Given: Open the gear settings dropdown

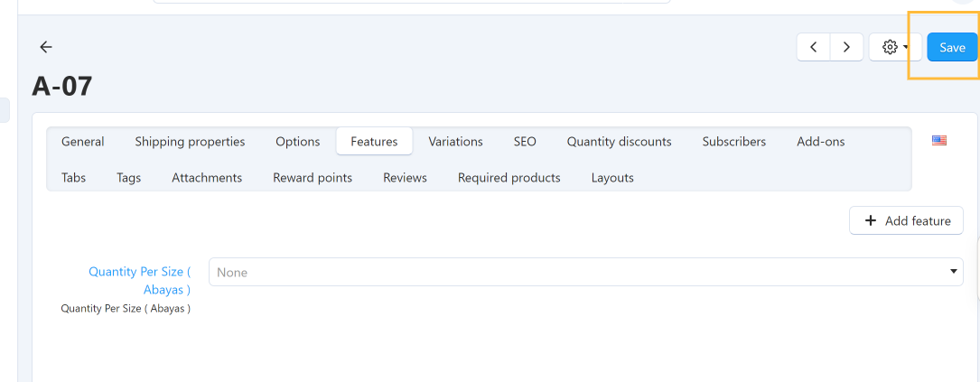Looking at the screenshot, I should click(895, 47).
